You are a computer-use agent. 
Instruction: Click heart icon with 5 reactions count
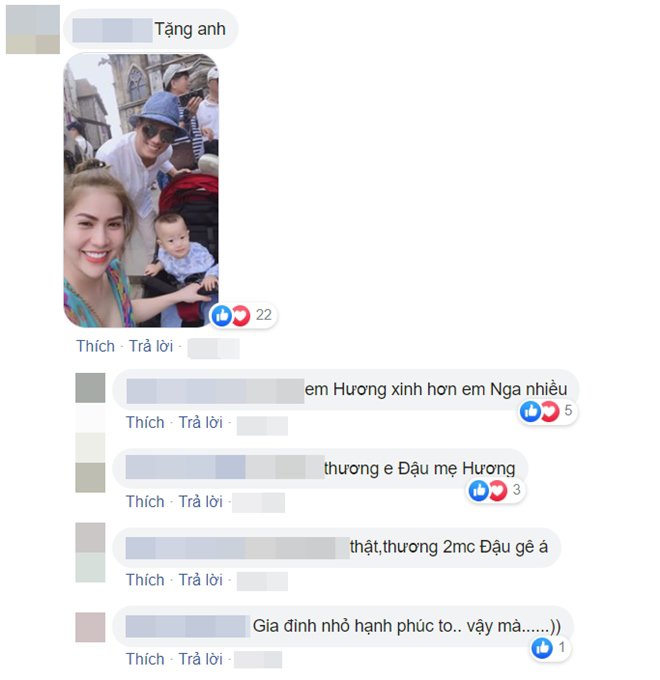(549, 411)
